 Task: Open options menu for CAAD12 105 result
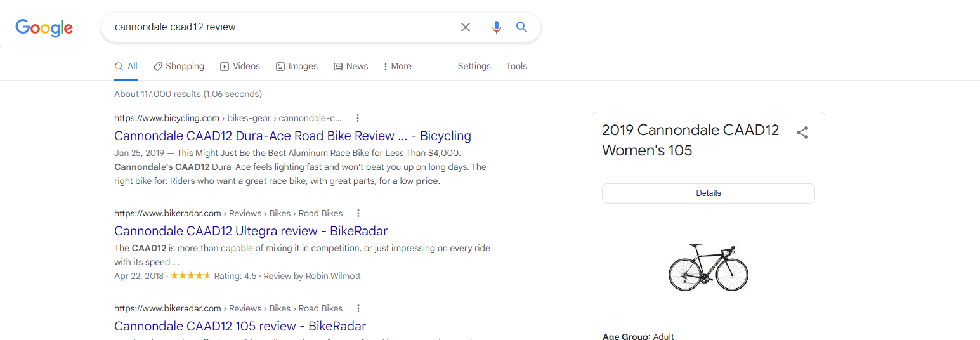click(358, 308)
